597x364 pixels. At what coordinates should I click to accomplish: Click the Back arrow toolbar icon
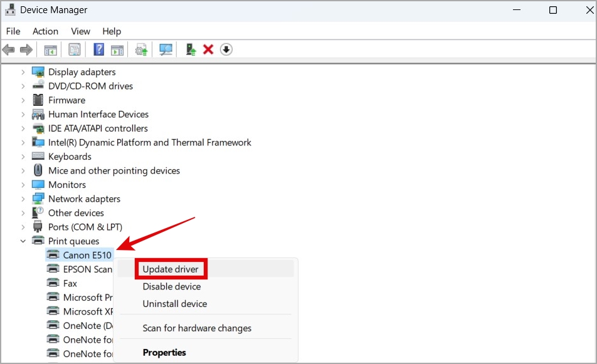[x=8, y=49]
